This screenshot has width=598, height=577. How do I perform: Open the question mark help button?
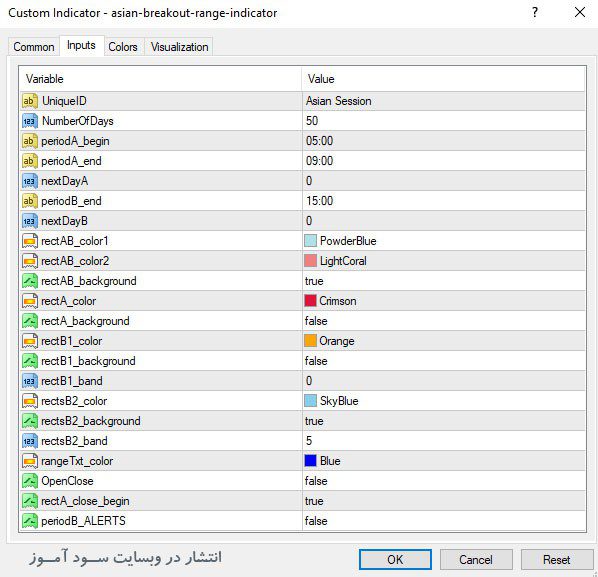click(535, 13)
